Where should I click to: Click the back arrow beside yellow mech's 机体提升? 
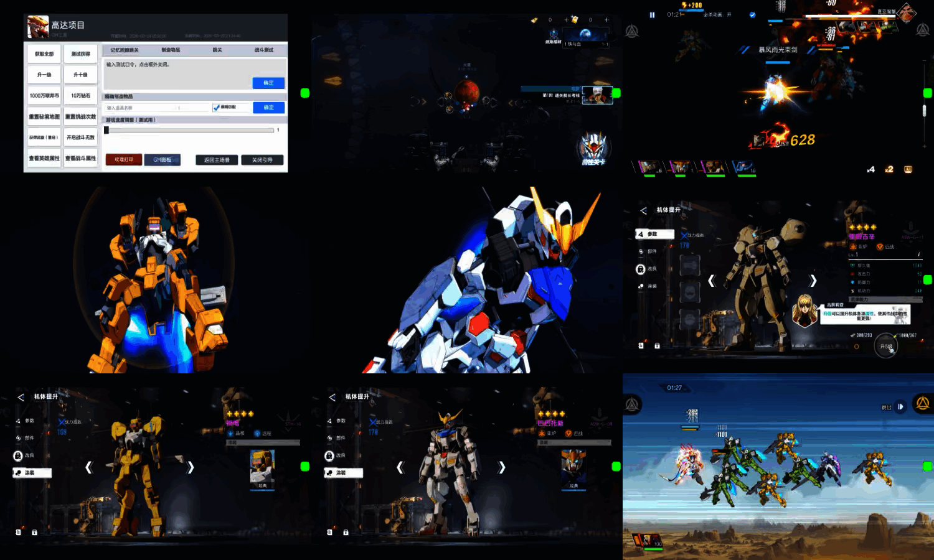point(21,397)
